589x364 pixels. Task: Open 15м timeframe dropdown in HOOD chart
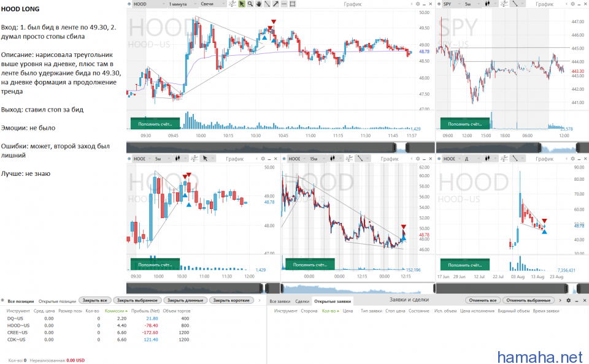coord(317,159)
